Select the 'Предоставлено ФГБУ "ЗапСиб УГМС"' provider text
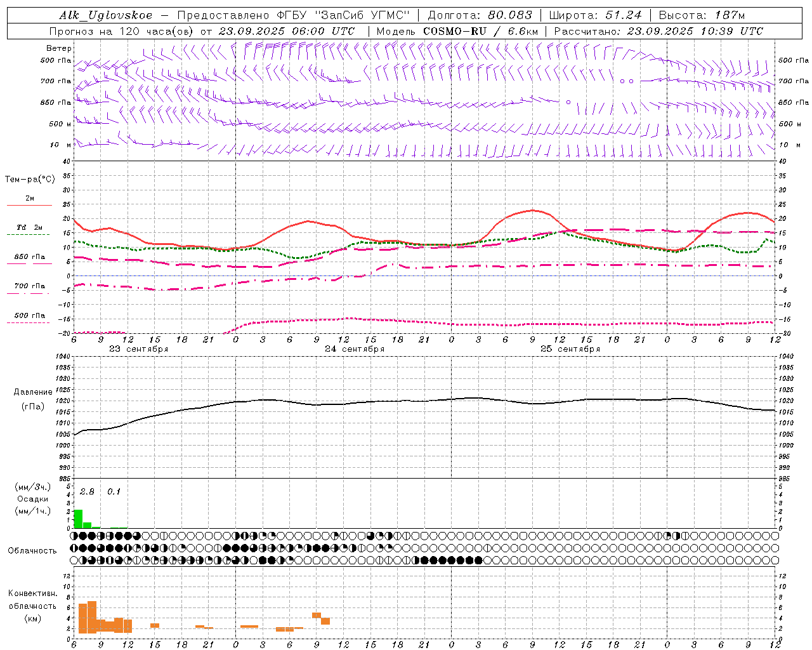The height and width of the screenshot is (650, 812). pyautogui.click(x=293, y=15)
